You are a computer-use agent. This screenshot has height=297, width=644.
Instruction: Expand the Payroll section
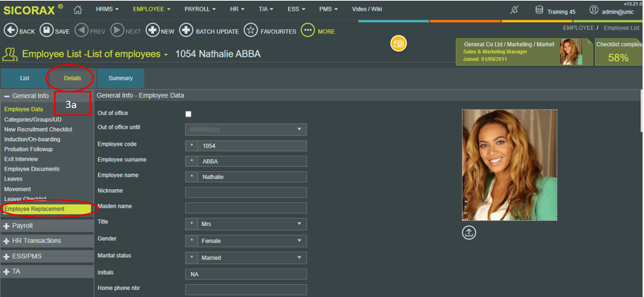point(47,225)
